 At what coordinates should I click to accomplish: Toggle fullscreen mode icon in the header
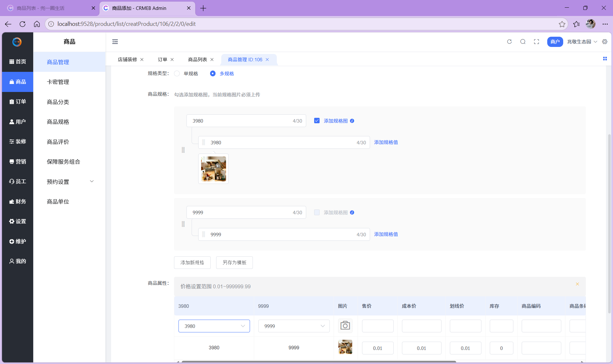tap(536, 42)
